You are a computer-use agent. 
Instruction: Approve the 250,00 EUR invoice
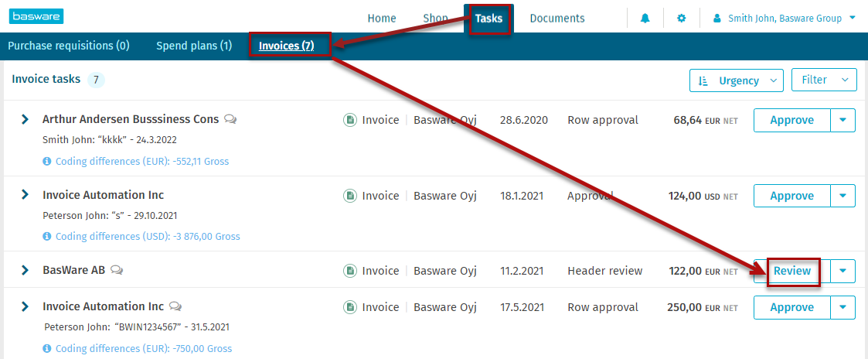click(x=792, y=307)
